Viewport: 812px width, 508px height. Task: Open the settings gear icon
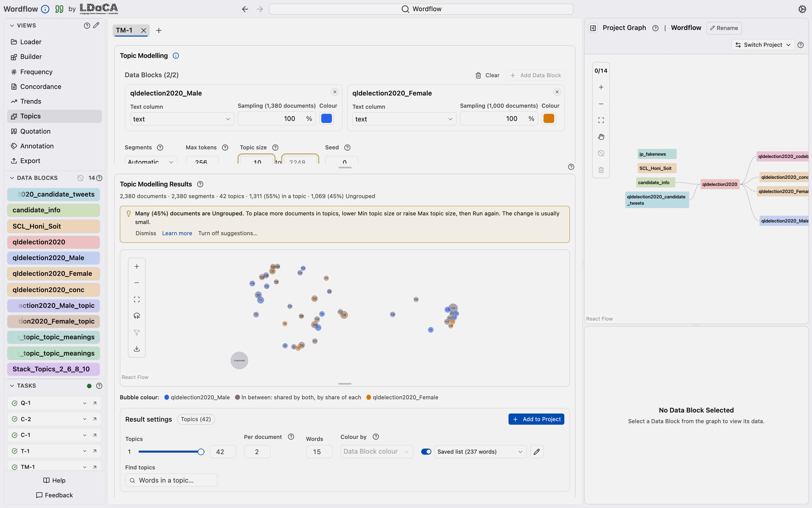802,9
